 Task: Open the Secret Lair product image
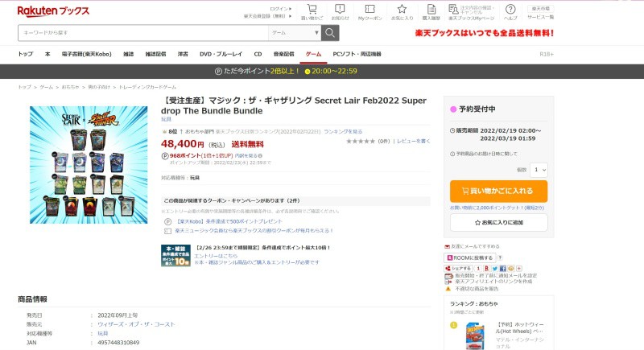(x=89, y=165)
